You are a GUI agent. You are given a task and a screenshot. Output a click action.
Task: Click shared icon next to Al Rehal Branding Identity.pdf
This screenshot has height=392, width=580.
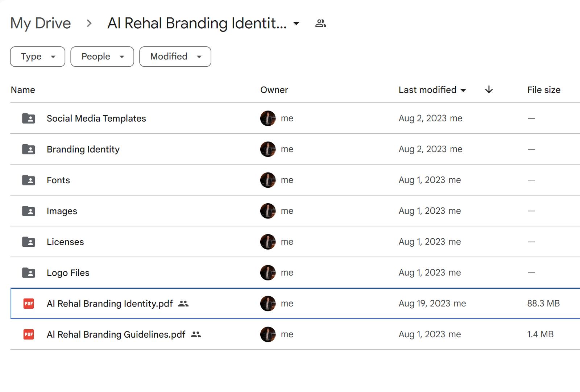(183, 304)
